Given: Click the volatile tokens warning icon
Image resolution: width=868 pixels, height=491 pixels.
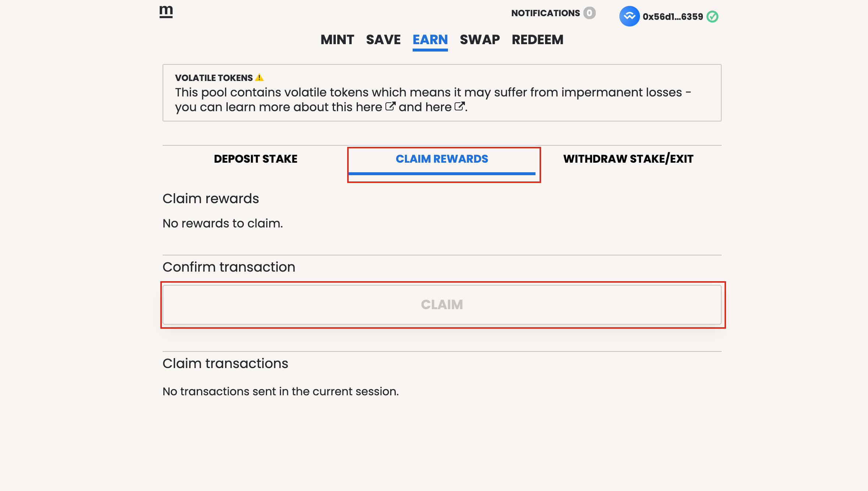Looking at the screenshot, I should 259,78.
